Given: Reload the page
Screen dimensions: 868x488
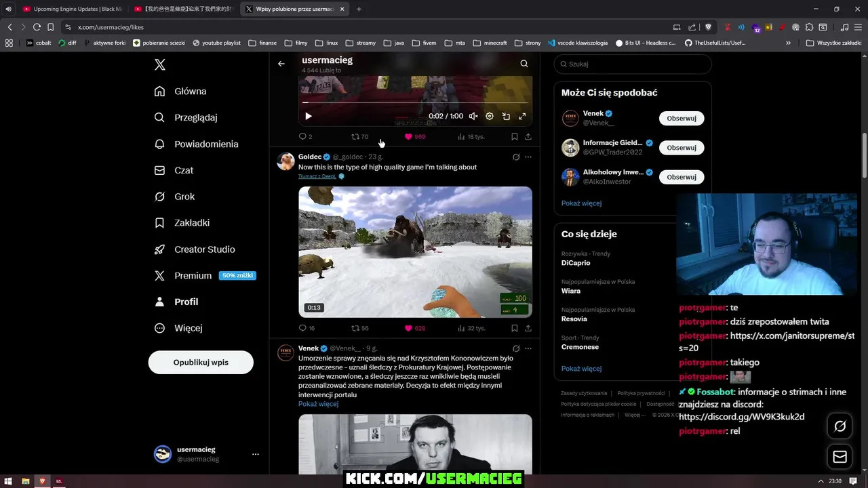Looking at the screenshot, I should (x=37, y=27).
